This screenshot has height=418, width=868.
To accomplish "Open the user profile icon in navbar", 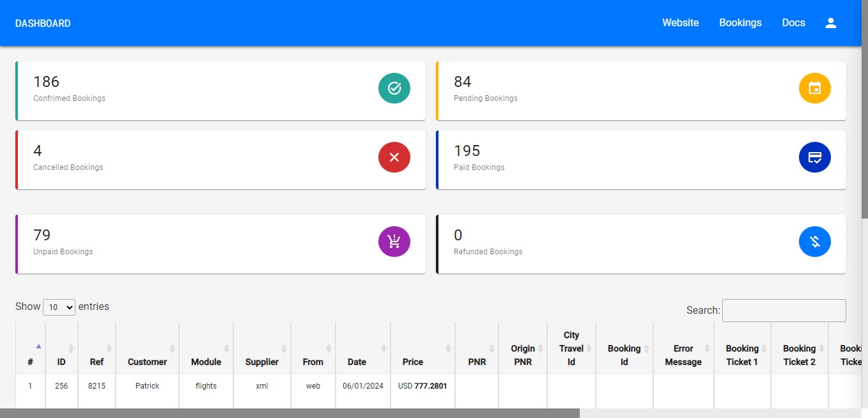I will (830, 23).
